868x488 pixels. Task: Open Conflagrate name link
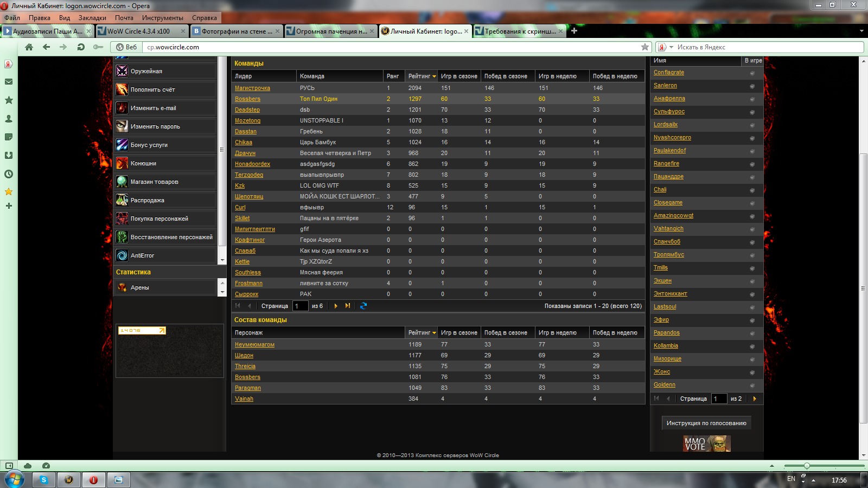pyautogui.click(x=669, y=72)
